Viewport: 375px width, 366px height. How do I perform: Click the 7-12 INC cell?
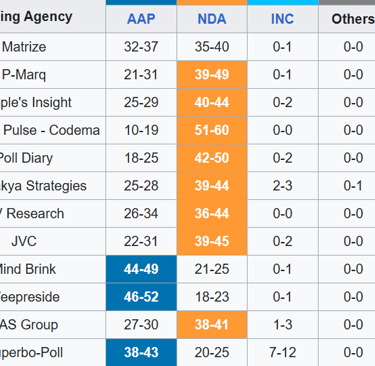(x=283, y=352)
